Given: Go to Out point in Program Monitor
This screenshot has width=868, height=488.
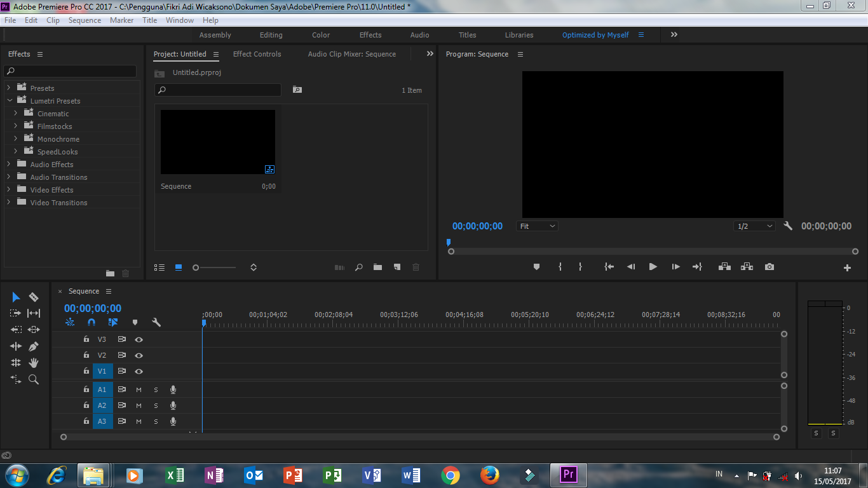Looking at the screenshot, I should (x=697, y=267).
